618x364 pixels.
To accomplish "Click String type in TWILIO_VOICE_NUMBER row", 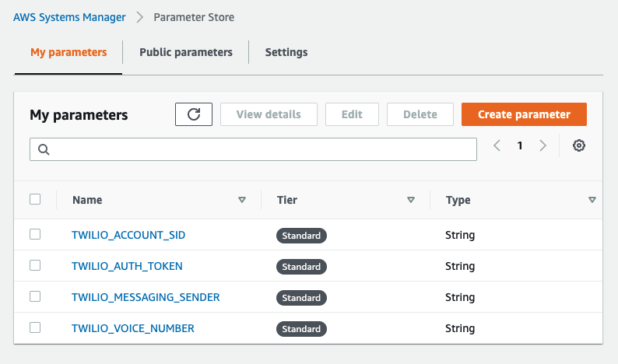I will tap(460, 328).
